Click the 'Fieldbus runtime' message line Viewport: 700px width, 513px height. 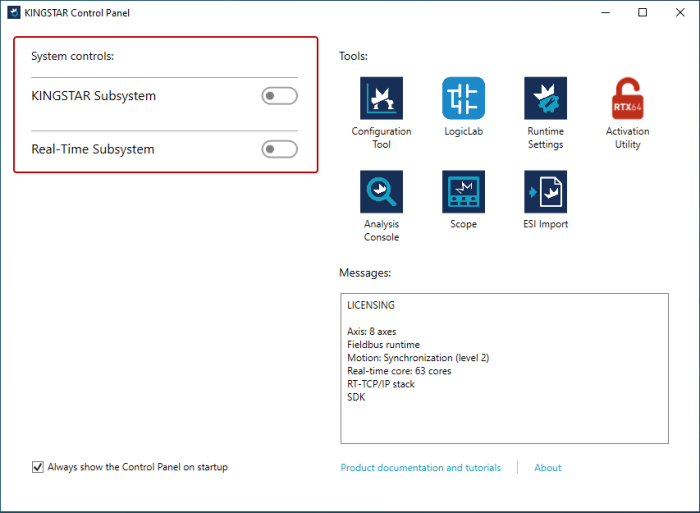[383, 345]
